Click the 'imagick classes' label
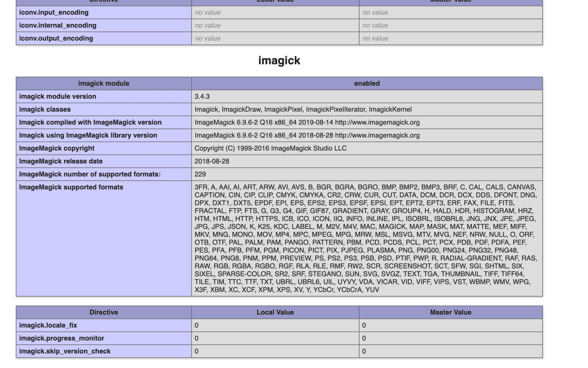This screenshot has height=368, width=588. pyautogui.click(x=45, y=109)
